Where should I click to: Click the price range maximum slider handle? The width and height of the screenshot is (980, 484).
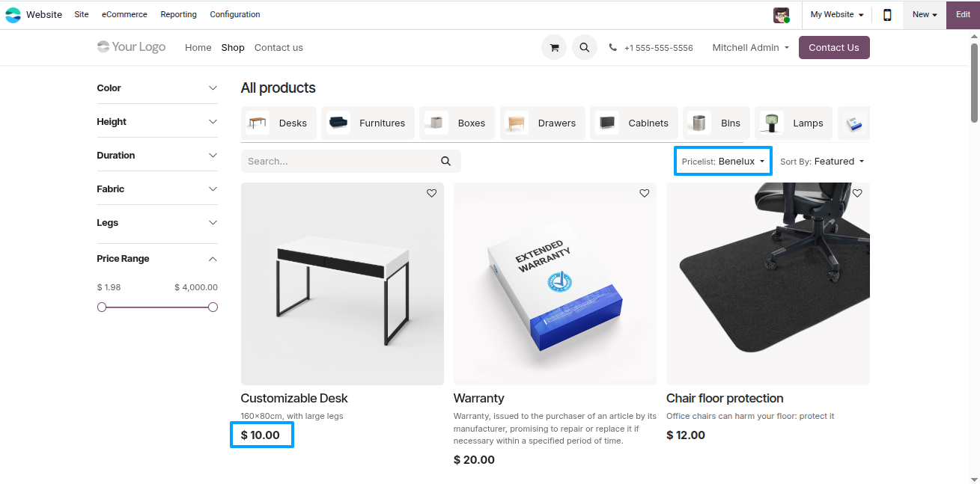tap(213, 307)
